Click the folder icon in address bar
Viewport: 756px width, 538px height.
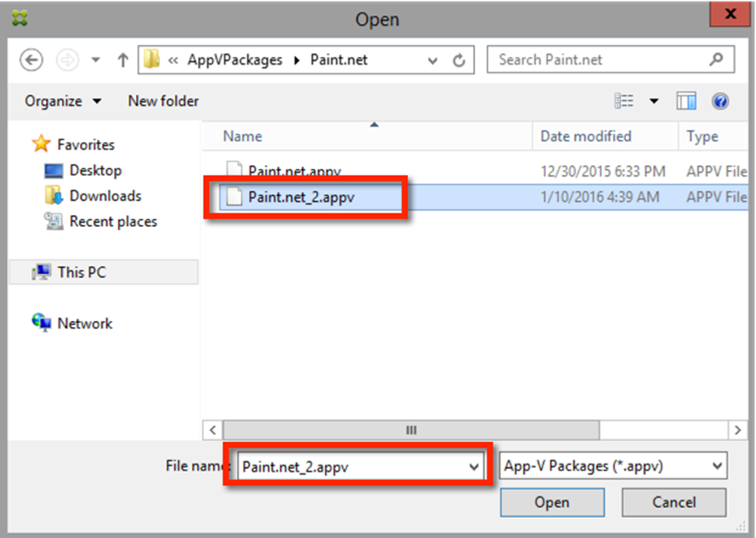[x=153, y=60]
